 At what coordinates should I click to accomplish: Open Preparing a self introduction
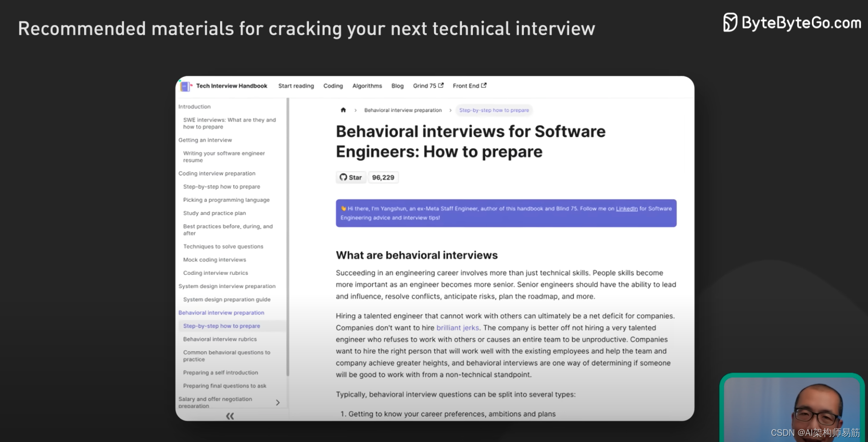click(x=221, y=373)
